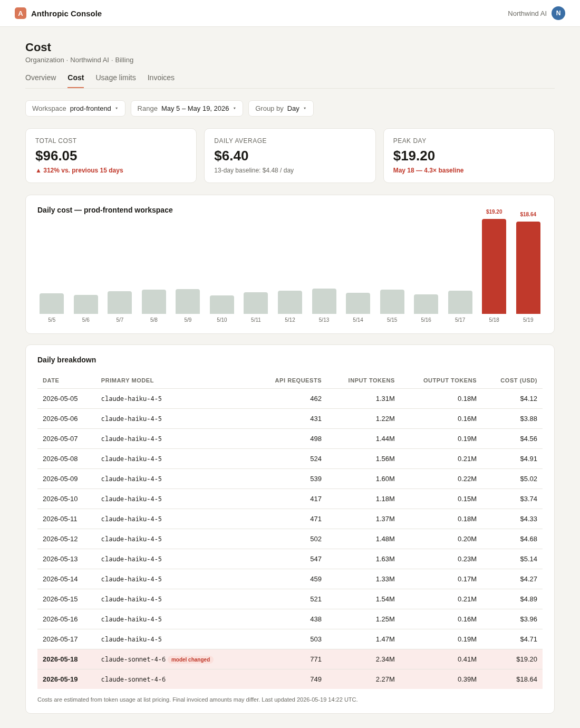Click the $18.64 label above chart bar

528,215
